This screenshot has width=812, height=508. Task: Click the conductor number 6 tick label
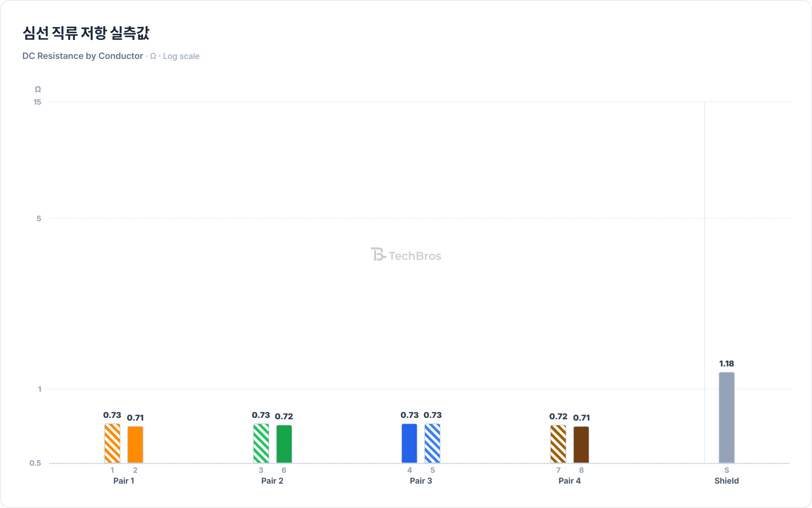pyautogui.click(x=284, y=470)
